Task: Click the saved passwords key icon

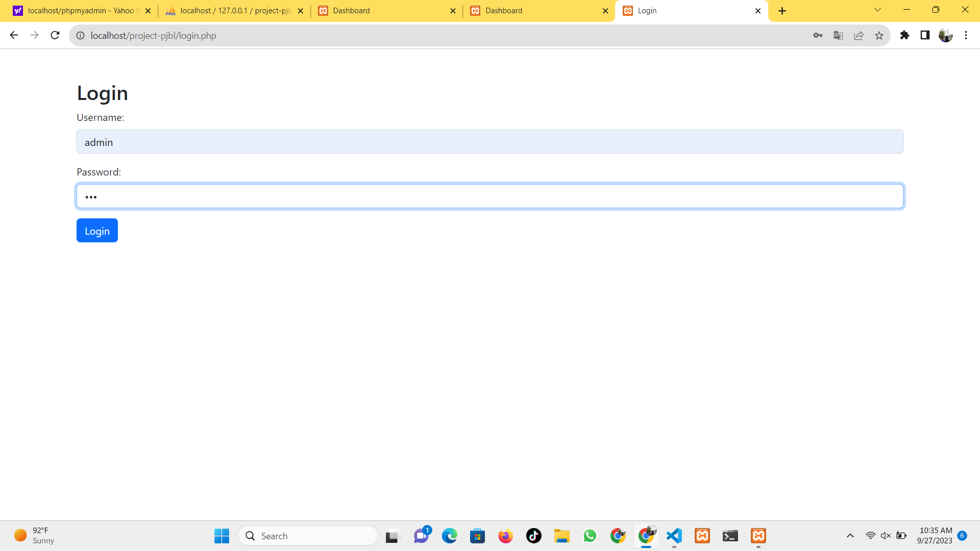Action: pos(818,35)
